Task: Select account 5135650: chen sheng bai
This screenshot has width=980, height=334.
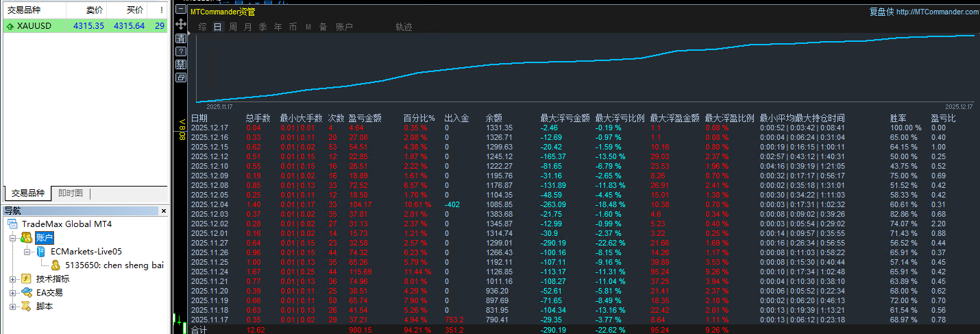Action: click(x=114, y=265)
